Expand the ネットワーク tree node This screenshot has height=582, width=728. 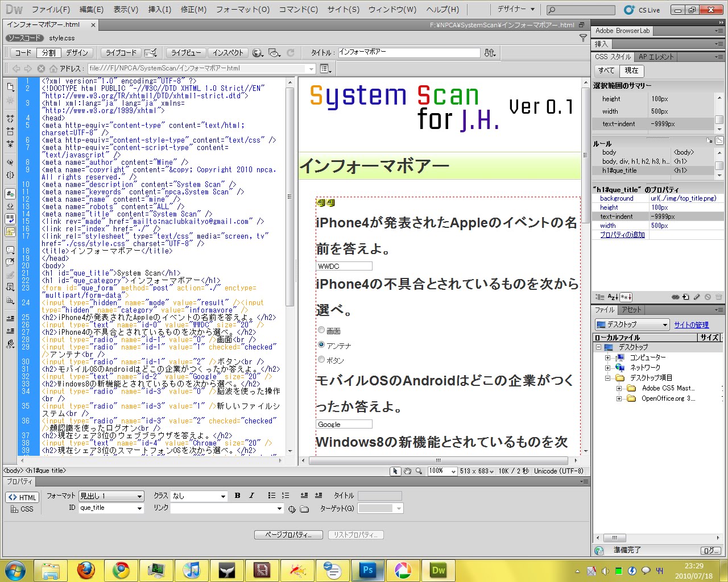(608, 368)
